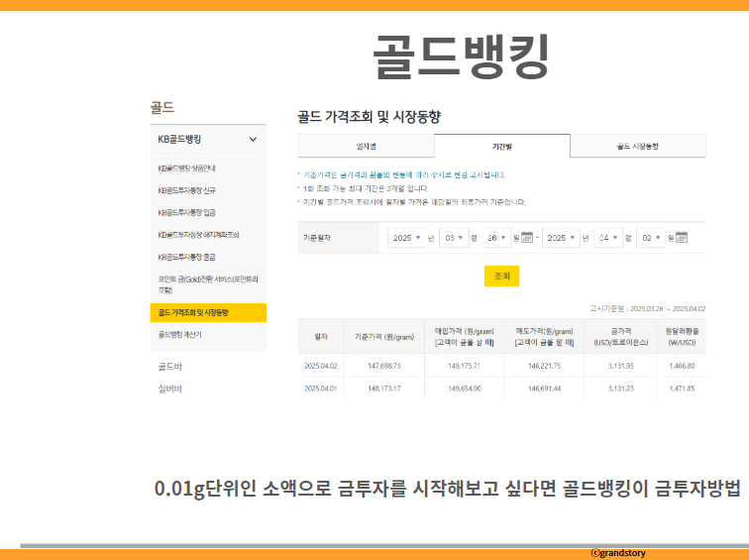Open the 골드바 sidebar section
This screenshot has width=749, height=560.
click(x=170, y=367)
